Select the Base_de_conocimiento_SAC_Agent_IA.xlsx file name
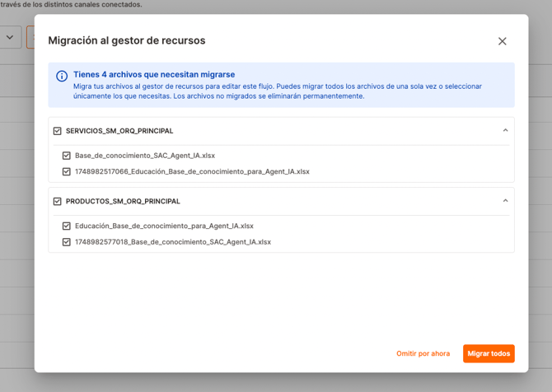This screenshot has height=392, width=552. [145, 156]
